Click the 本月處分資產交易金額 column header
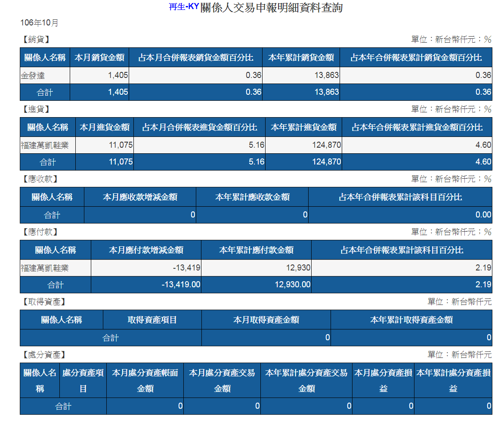Image resolution: width=504 pixels, height=422 pixels. coord(222,381)
